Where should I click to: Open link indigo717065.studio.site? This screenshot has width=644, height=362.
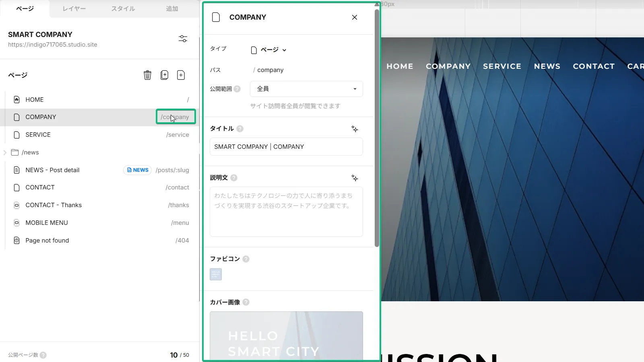tap(53, 45)
